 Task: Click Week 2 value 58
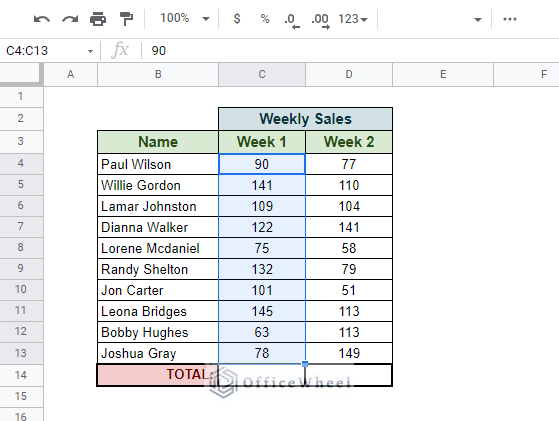[x=349, y=248]
